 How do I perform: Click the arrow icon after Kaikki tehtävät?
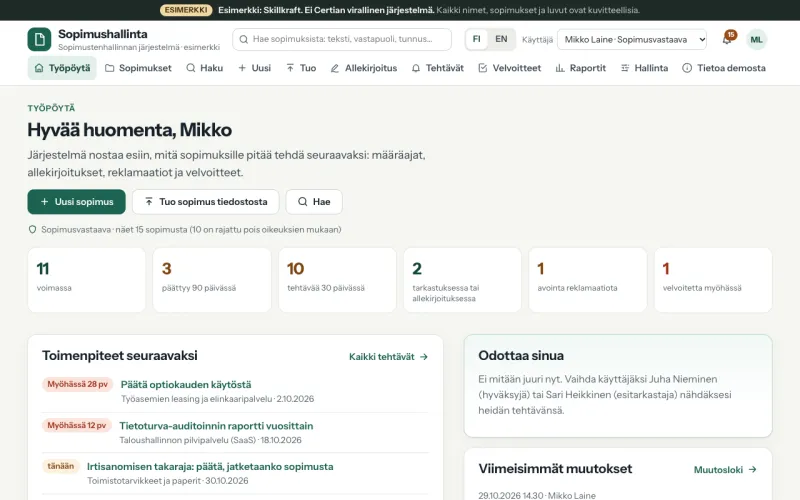point(423,357)
